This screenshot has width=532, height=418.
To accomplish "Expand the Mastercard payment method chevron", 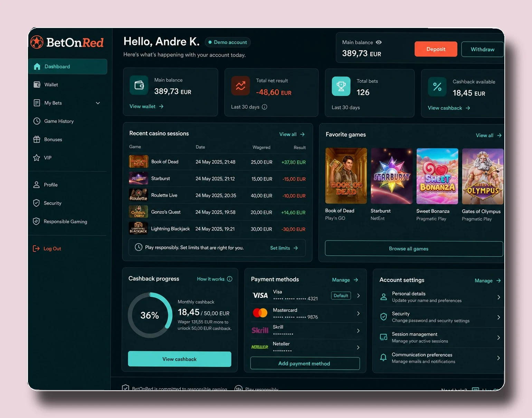I will tap(358, 313).
